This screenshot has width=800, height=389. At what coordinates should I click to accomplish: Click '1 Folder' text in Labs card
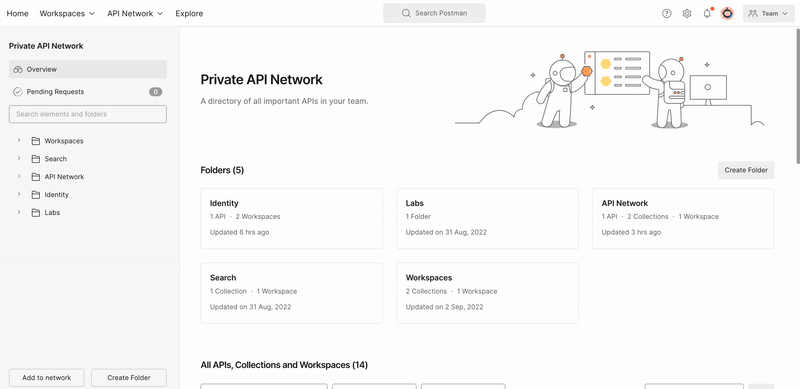click(418, 216)
